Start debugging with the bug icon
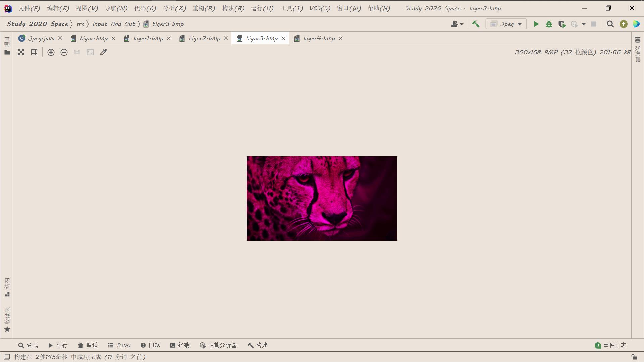The height and width of the screenshot is (362, 644). point(549,24)
